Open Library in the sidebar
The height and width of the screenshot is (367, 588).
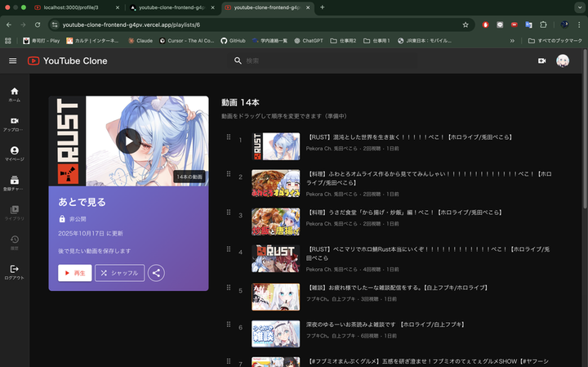click(x=15, y=213)
